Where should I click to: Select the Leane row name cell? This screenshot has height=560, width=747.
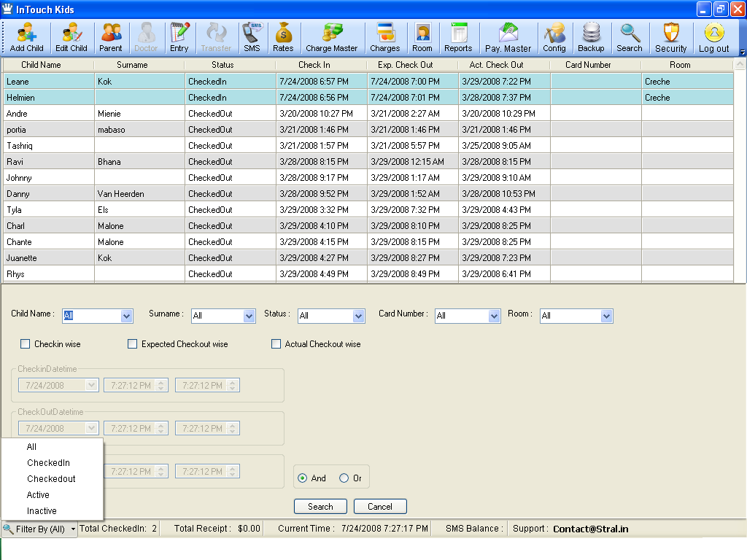[x=49, y=82]
